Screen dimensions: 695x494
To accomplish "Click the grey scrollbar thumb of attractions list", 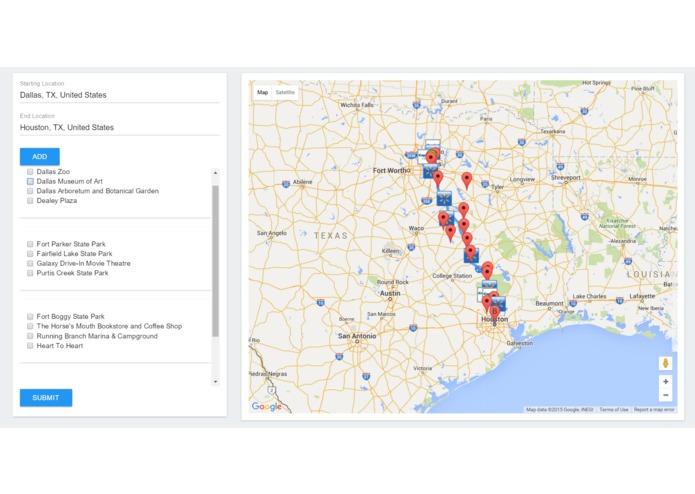I will [x=215, y=261].
